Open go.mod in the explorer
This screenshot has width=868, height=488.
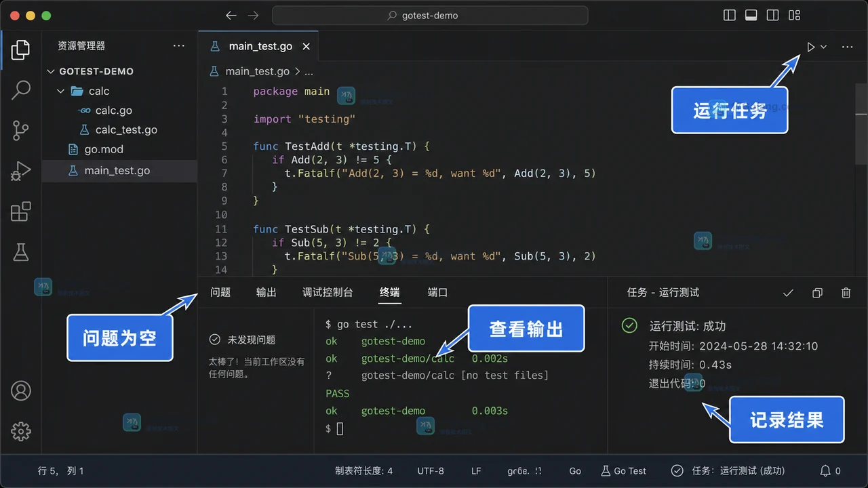pyautogui.click(x=96, y=149)
